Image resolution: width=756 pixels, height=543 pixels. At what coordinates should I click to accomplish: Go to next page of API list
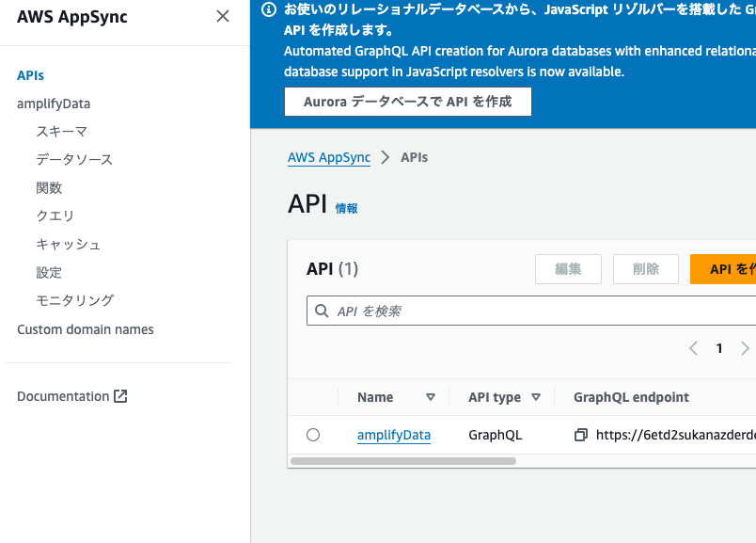745,348
